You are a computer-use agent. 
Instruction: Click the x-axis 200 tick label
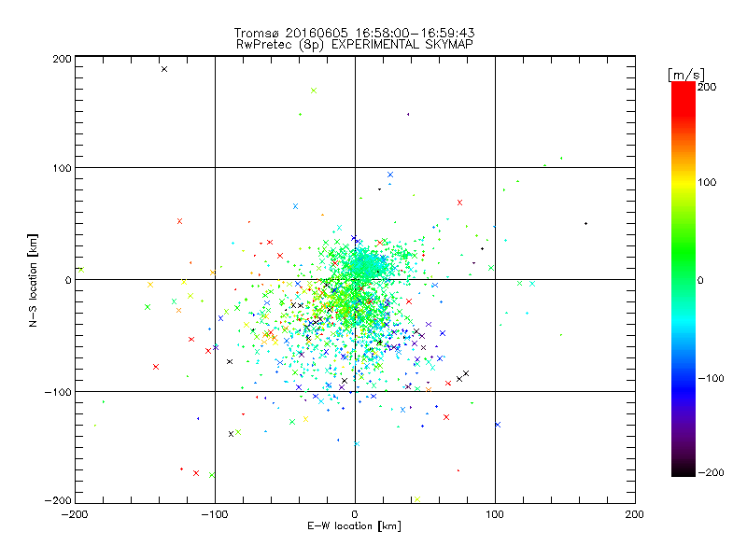click(634, 514)
